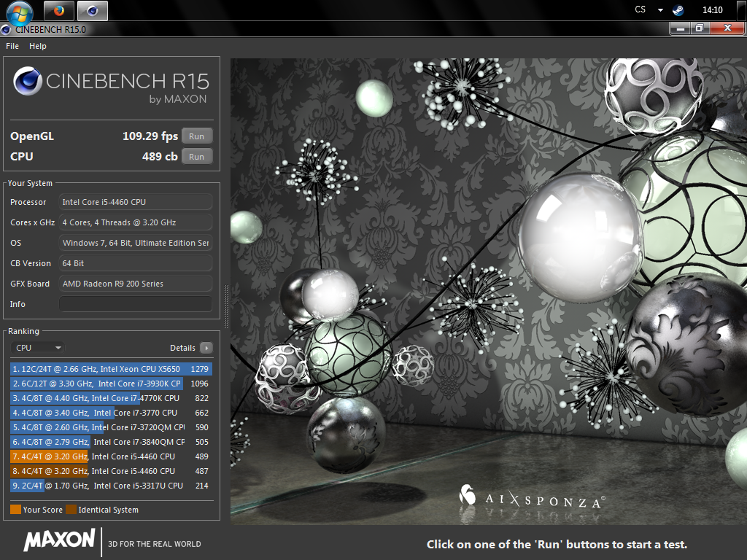The image size is (747, 560).
Task: Select ranking row 3 Core i7-4770K
Action: click(111, 398)
